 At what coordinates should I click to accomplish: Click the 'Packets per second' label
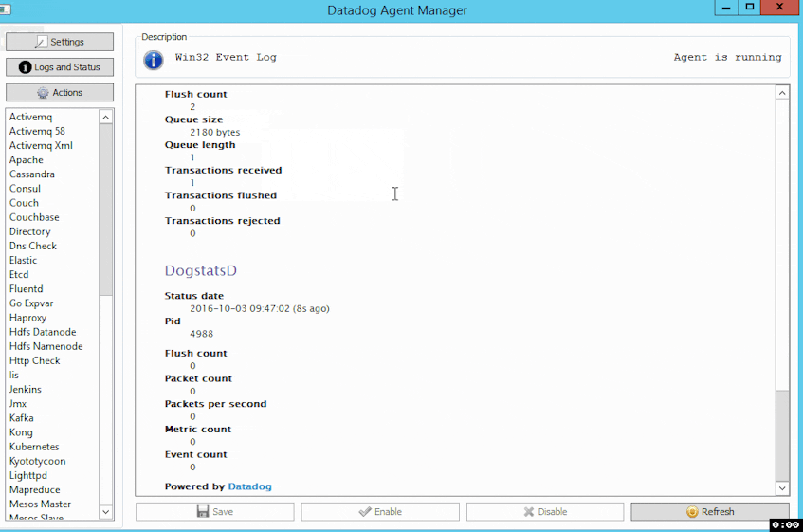coord(215,403)
